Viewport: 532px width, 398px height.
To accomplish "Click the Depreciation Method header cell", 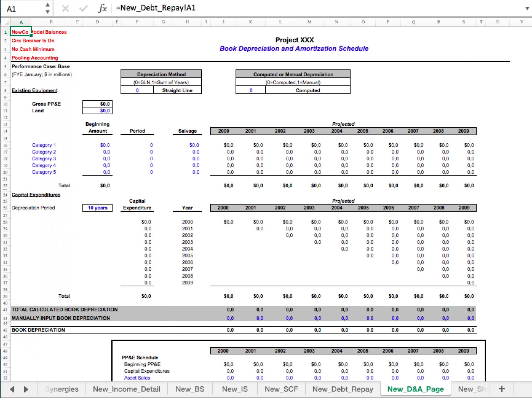I will [x=161, y=74].
